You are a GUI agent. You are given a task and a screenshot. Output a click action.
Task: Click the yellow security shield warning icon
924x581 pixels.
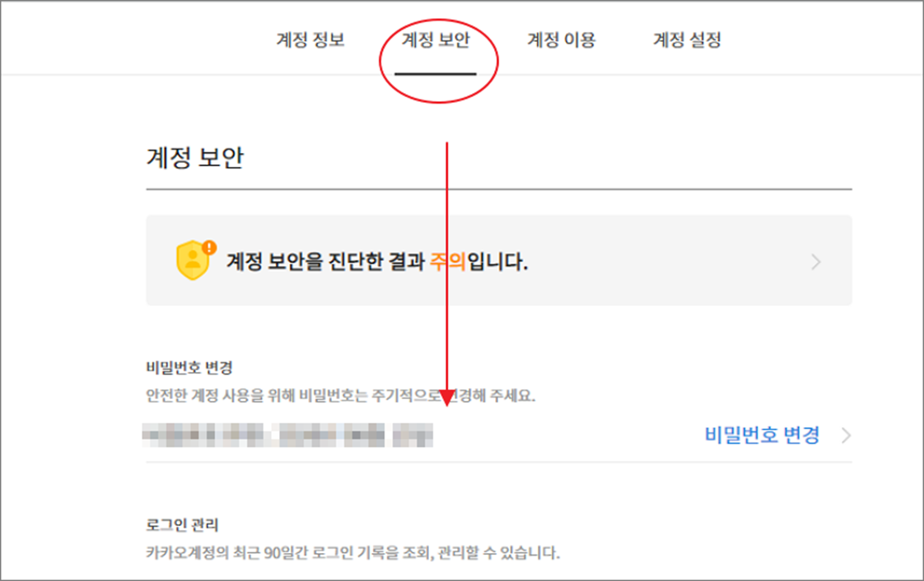click(x=194, y=260)
